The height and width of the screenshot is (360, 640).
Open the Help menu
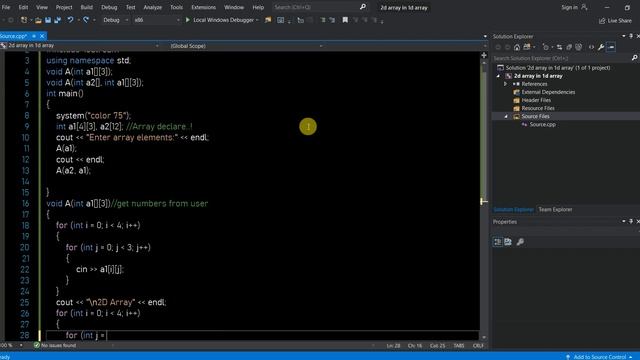258,7
